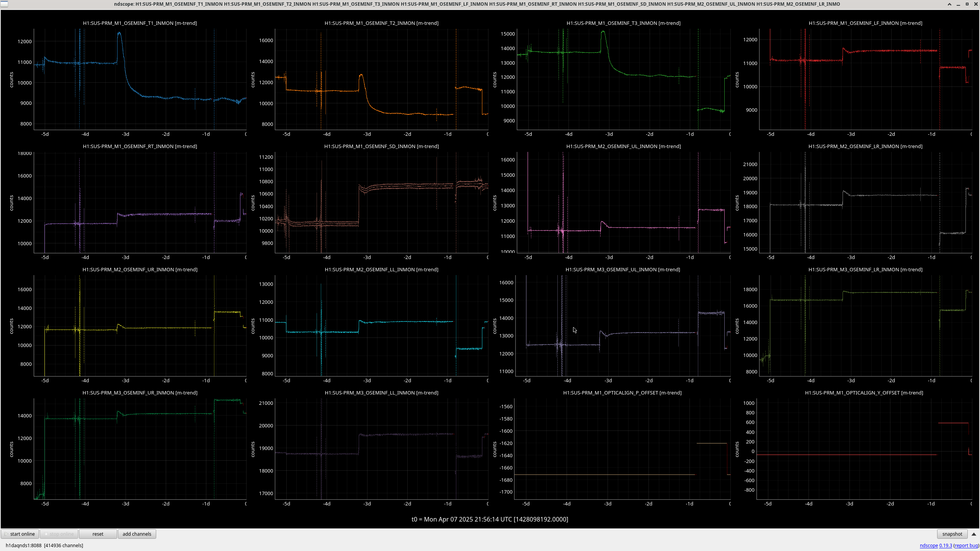980x551 pixels.
Task: Click the snapshot button
Action: coord(952,534)
